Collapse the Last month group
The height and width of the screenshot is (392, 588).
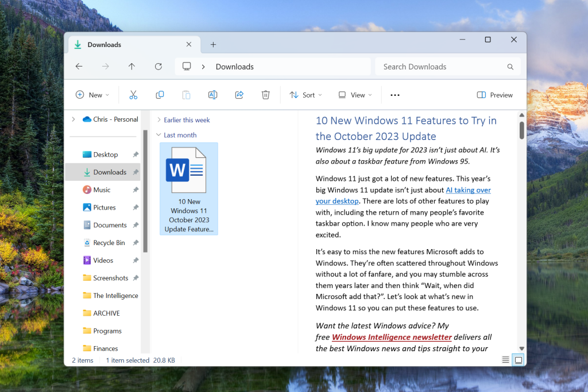click(158, 135)
